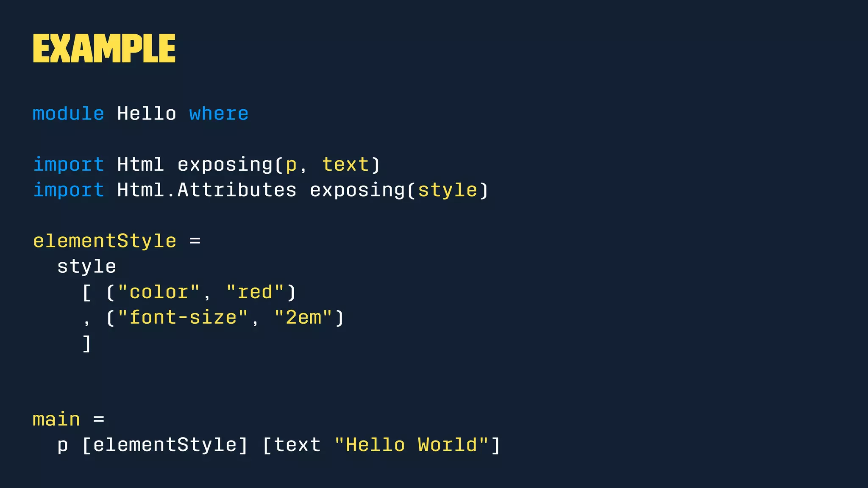Click the yellow 'text' in exposing list
Image resolution: width=868 pixels, height=488 pixels.
click(x=345, y=164)
